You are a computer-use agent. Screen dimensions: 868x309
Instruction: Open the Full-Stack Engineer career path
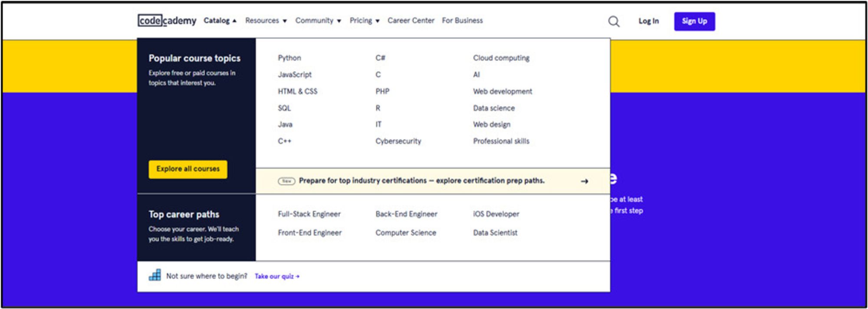click(x=309, y=214)
